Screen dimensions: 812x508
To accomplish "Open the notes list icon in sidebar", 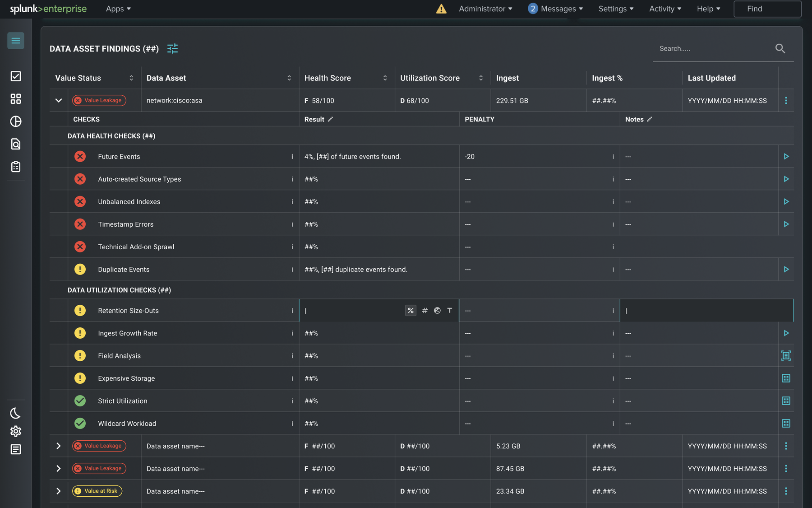I will coord(16,449).
